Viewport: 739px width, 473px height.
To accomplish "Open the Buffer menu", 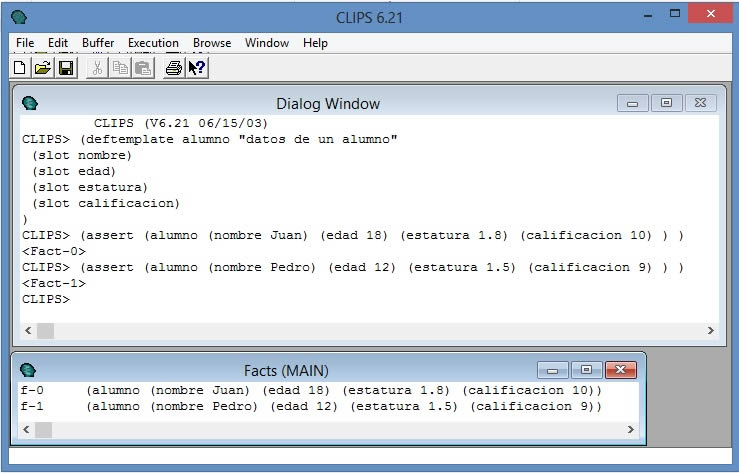I will [98, 43].
